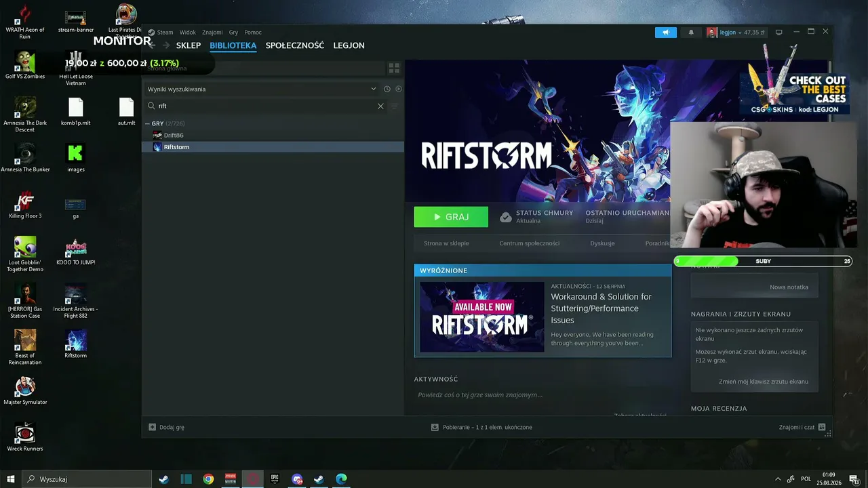Select the WRATH Aeon of Ruin desktop icon
This screenshot has width=868, height=488.
(x=25, y=22)
